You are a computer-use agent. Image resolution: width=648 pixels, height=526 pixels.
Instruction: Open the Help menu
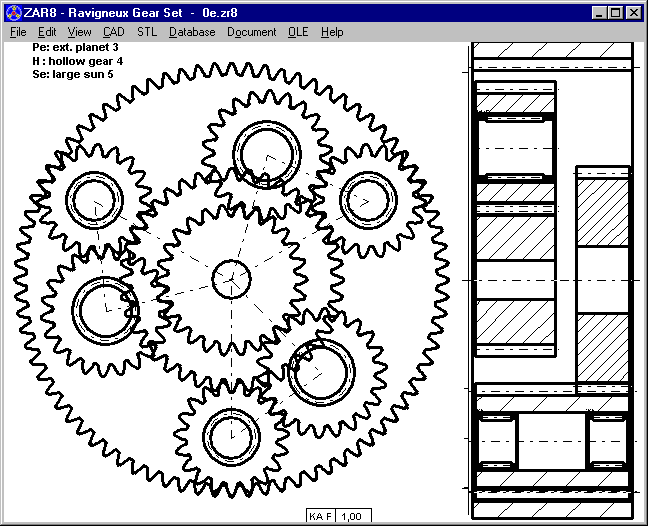pyautogui.click(x=332, y=32)
